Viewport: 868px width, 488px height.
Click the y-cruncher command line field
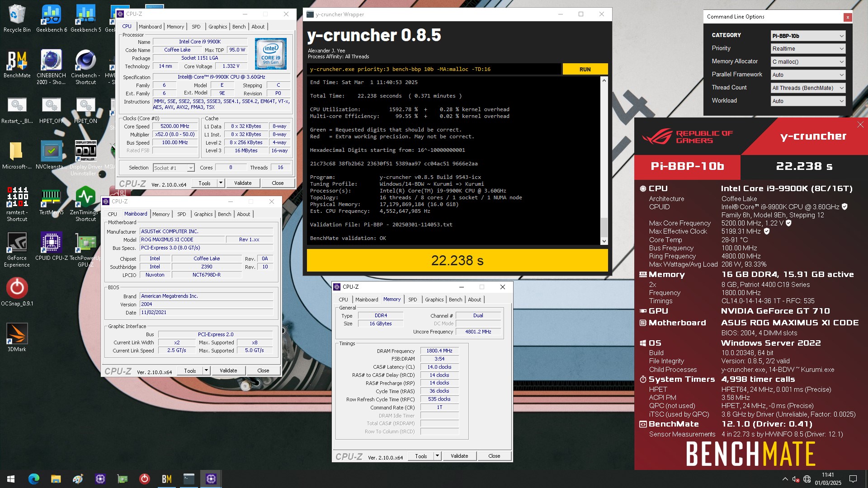click(x=434, y=69)
